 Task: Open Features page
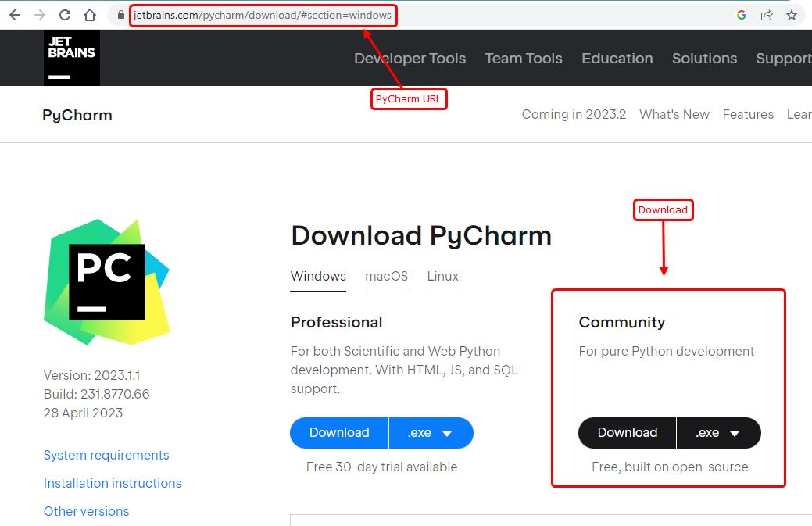748,114
